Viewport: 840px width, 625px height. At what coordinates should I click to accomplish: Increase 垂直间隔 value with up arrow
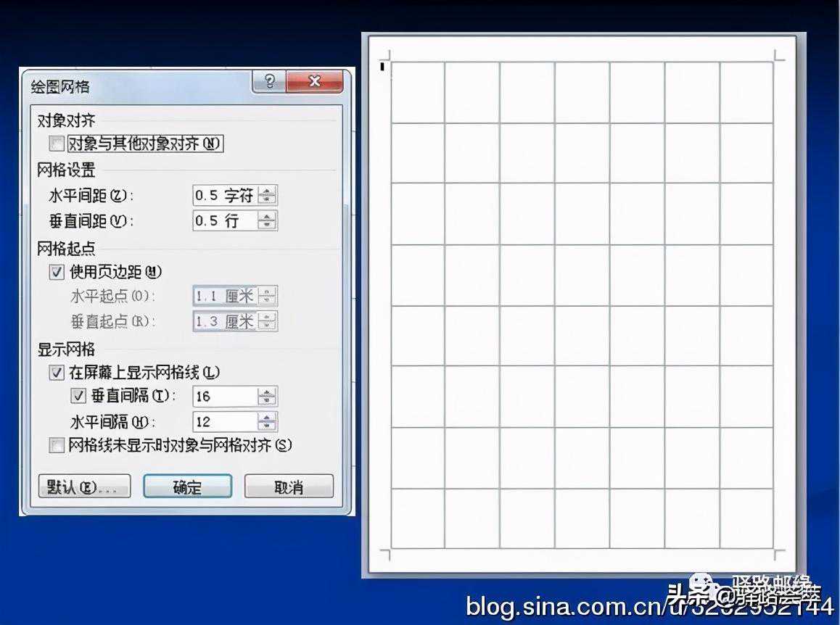(268, 392)
